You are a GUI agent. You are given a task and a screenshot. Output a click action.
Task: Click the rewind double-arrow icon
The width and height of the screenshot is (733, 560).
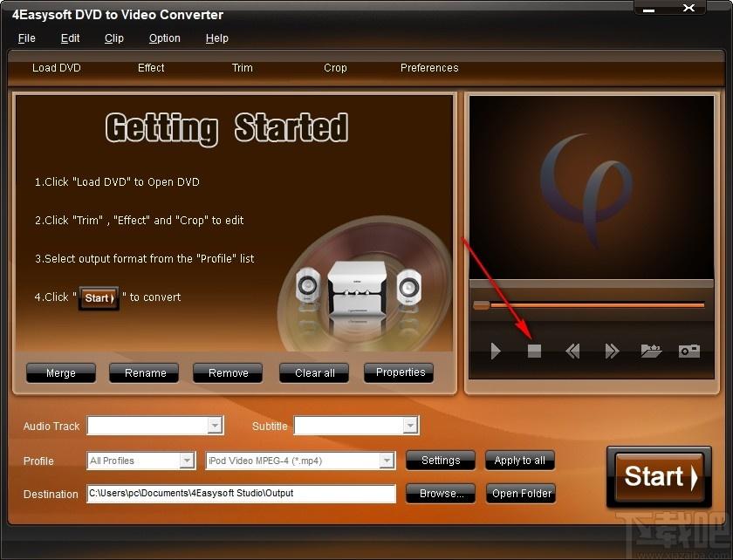click(572, 351)
